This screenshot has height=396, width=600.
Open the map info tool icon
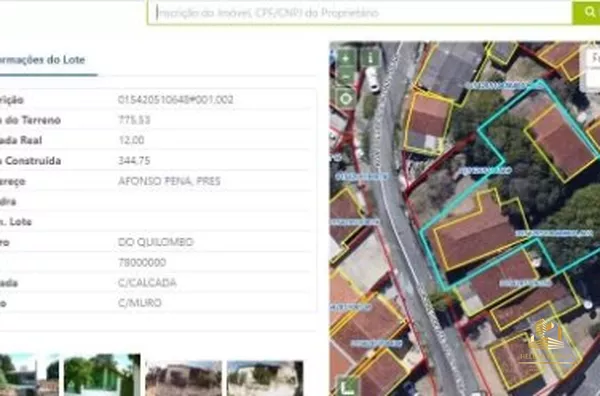[x=371, y=58]
